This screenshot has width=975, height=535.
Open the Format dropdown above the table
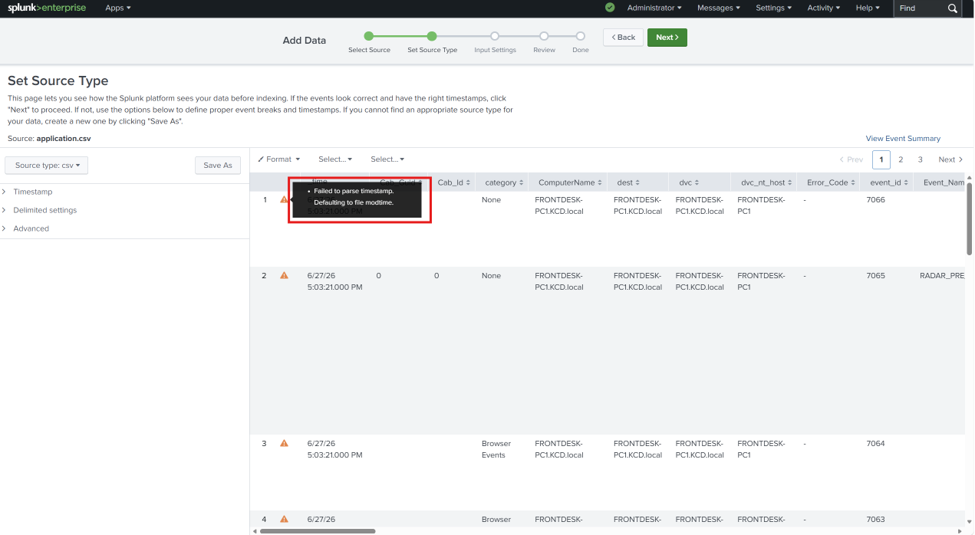point(279,159)
